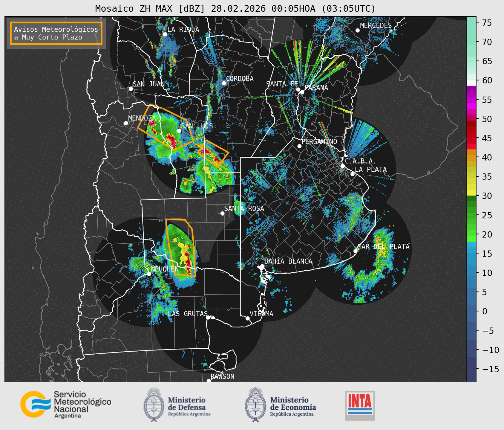Click the Rawson city marker
The image size is (504, 430).
click(209, 381)
